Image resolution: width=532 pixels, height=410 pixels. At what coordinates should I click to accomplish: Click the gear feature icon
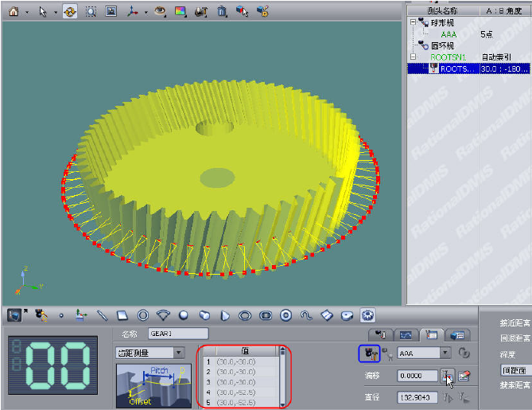367,315
